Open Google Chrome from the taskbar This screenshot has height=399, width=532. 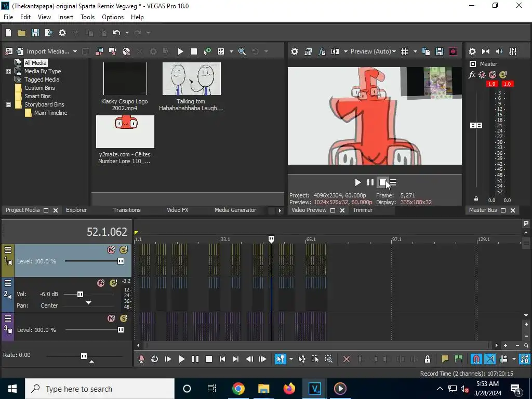pos(238,389)
